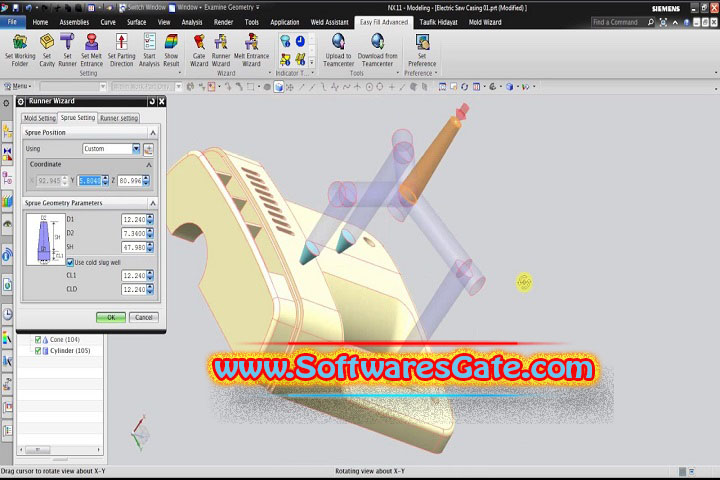Choose Set Parting Direction tool
The image size is (720, 480).
tap(121, 51)
